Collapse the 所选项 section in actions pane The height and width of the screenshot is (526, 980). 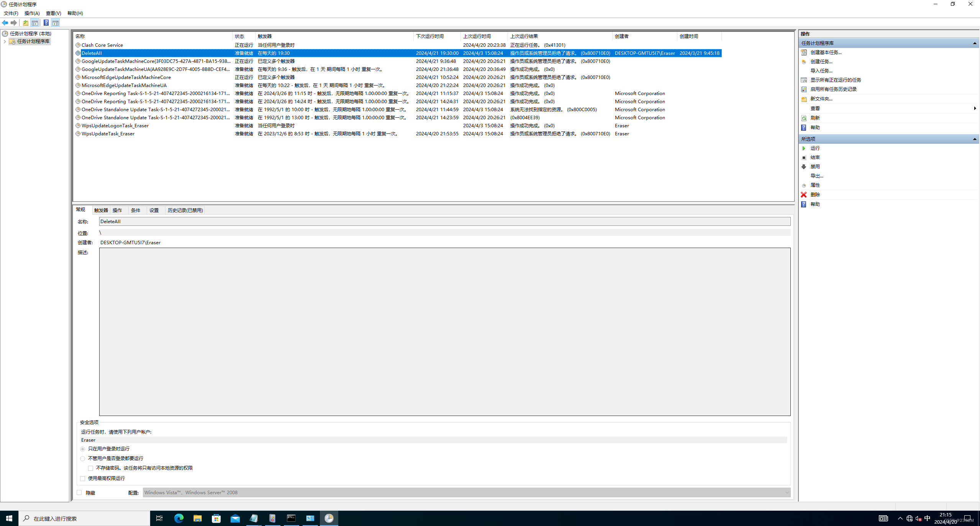974,139
